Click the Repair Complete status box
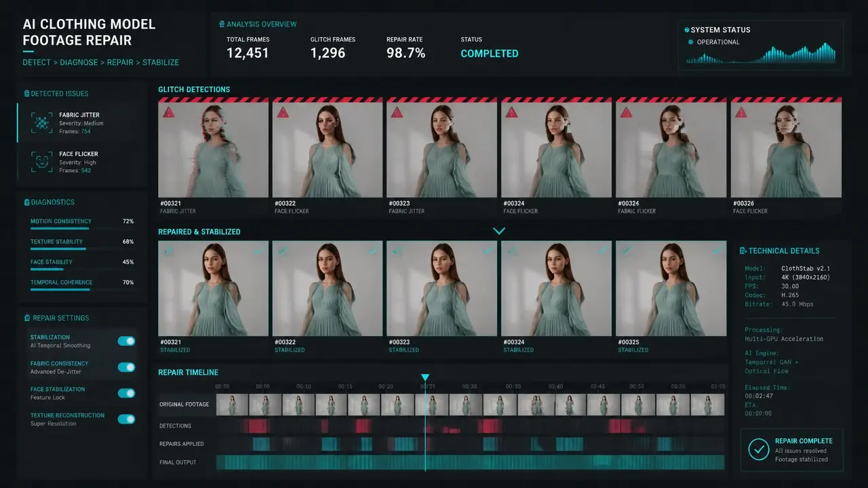Viewport: 868px width, 488px height. pyautogui.click(x=791, y=449)
